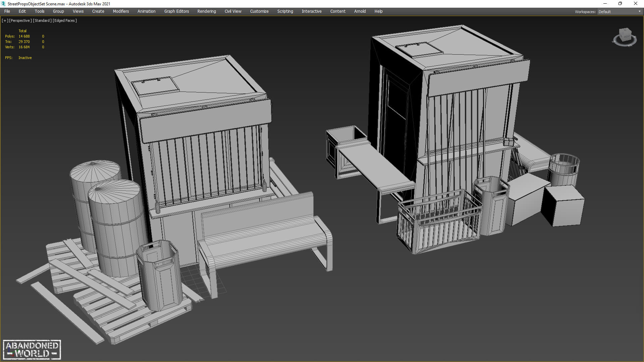Screen dimensions: 644x362
Task: Open the Edit menu
Action: [22, 11]
